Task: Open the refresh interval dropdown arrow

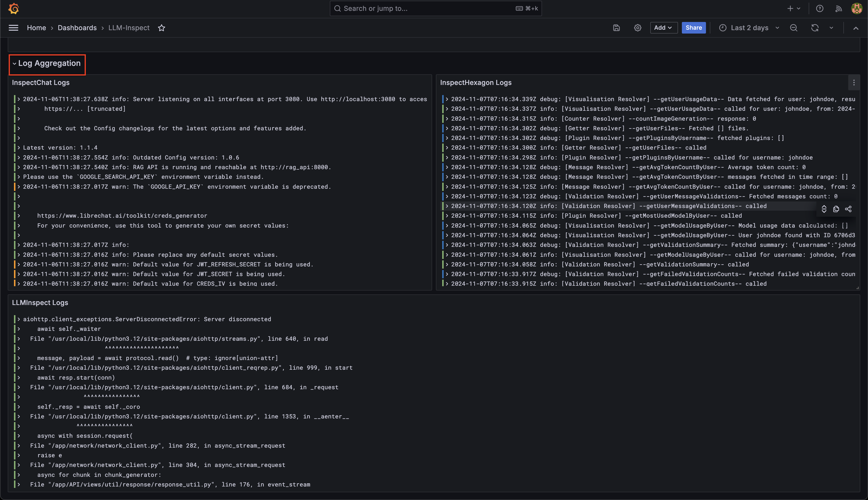Action: pos(831,28)
